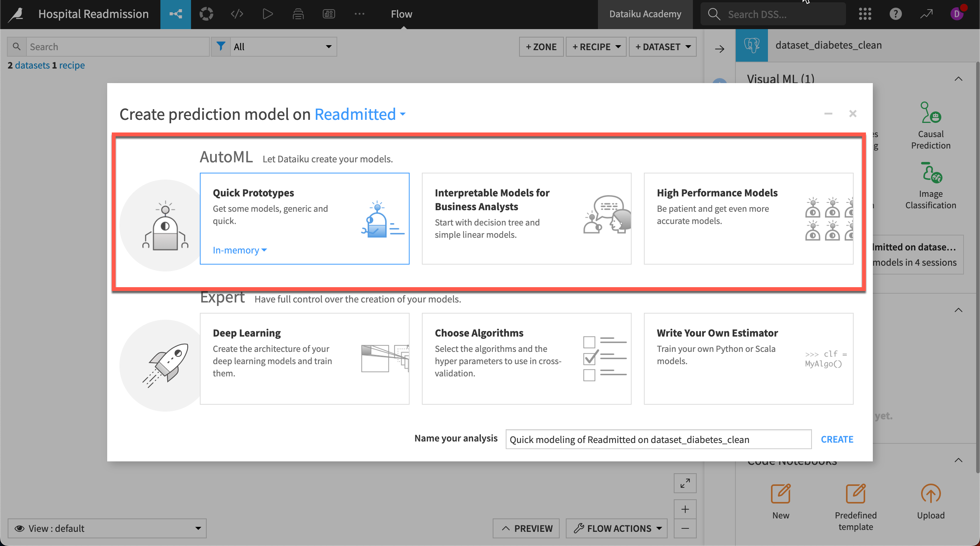Click the Flow icon in top navigation
The height and width of the screenshot is (546, 980).
coord(176,14)
